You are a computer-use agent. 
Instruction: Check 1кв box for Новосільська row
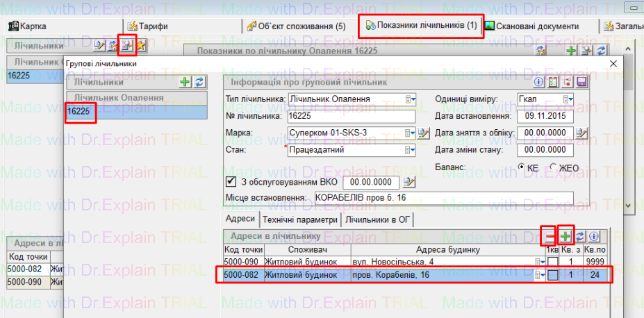[x=553, y=262]
